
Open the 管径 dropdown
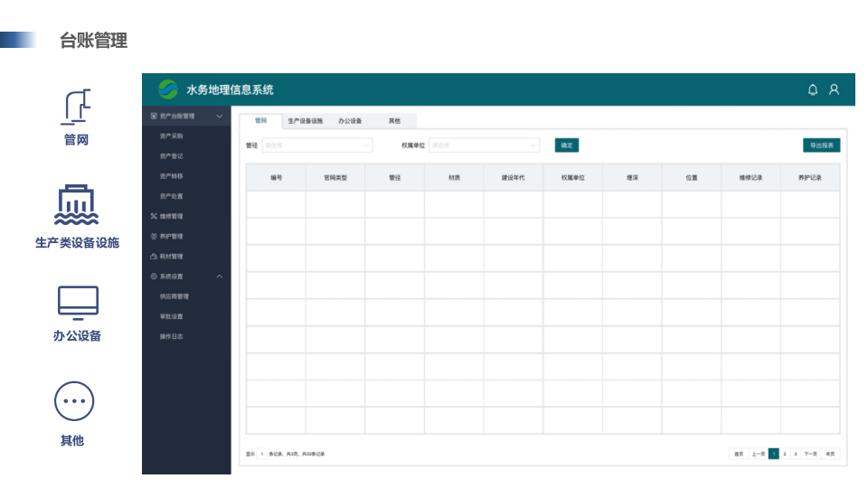pyautogui.click(x=317, y=145)
